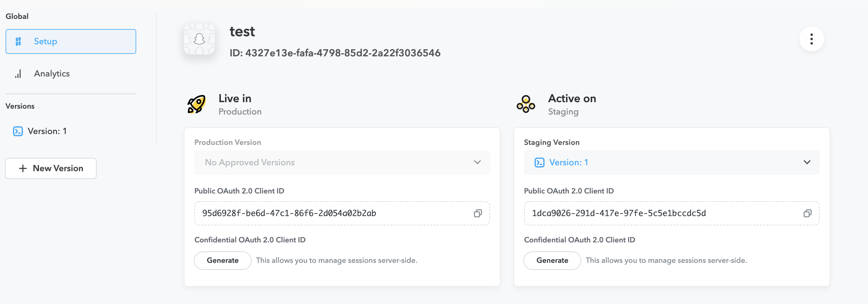Open the Production Version dropdown
This screenshot has width=868, height=304.
pyautogui.click(x=342, y=163)
